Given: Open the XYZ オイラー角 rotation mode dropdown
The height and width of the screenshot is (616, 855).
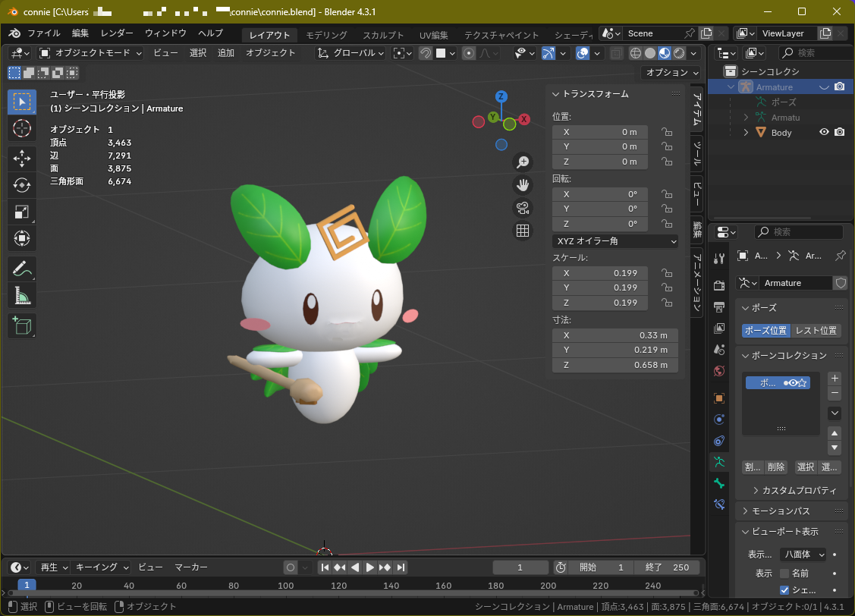Looking at the screenshot, I should click(615, 241).
